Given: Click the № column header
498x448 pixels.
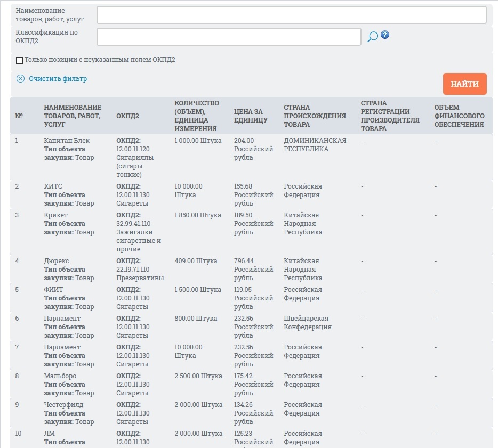Looking at the screenshot, I should click(19, 116).
